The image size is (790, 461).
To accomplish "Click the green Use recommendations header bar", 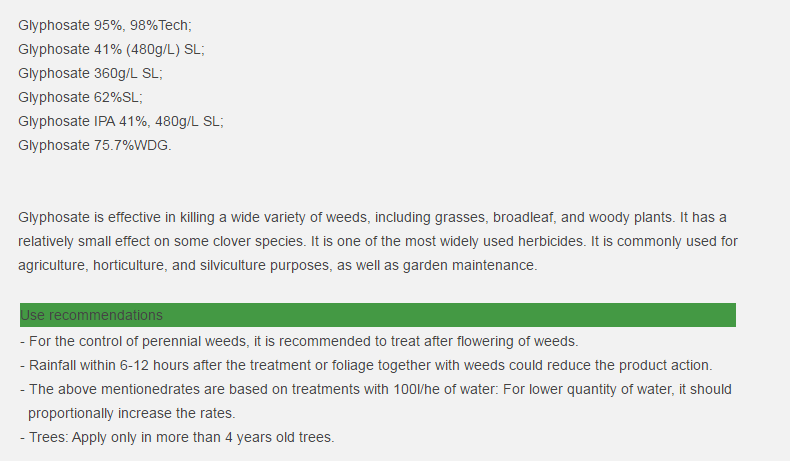I will point(378,315).
